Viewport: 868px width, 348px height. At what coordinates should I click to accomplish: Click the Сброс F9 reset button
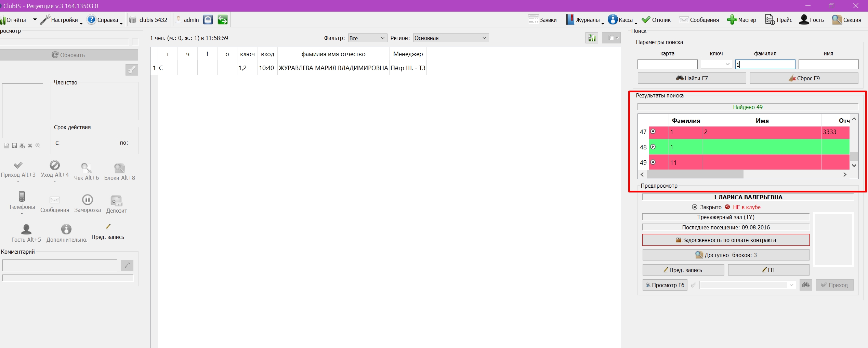click(804, 78)
